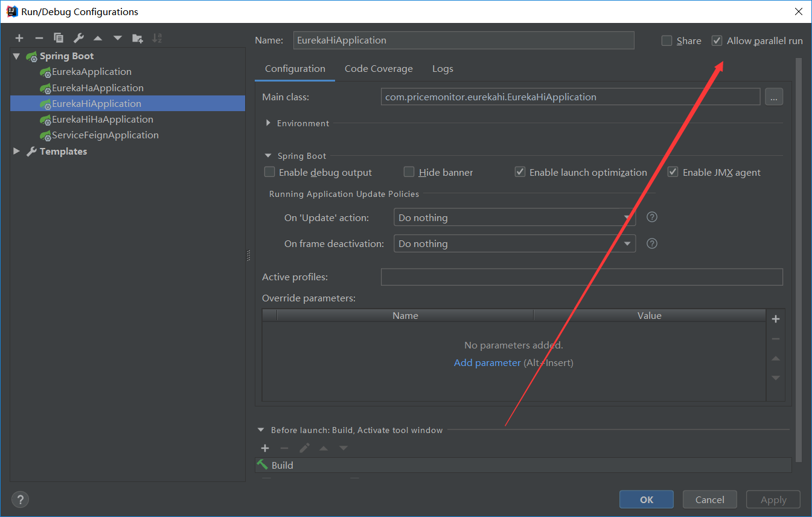812x517 pixels.
Task: Remove the selected configuration with minus icon
Action: coord(39,38)
